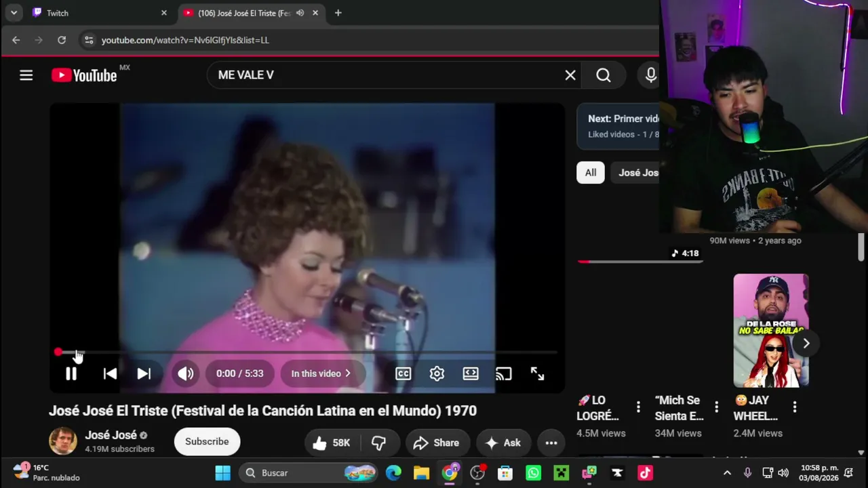868x488 pixels.
Task: Close the Twitch tab
Action: pyautogui.click(x=163, y=13)
